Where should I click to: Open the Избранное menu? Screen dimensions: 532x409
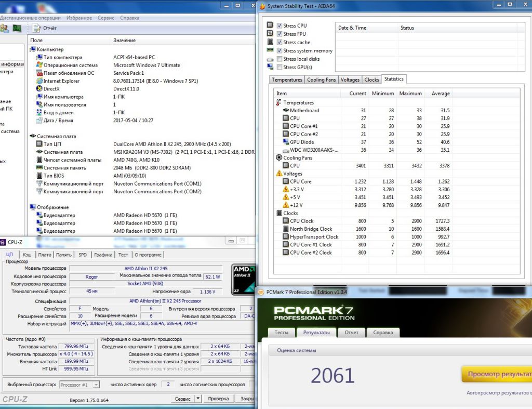click(x=79, y=18)
